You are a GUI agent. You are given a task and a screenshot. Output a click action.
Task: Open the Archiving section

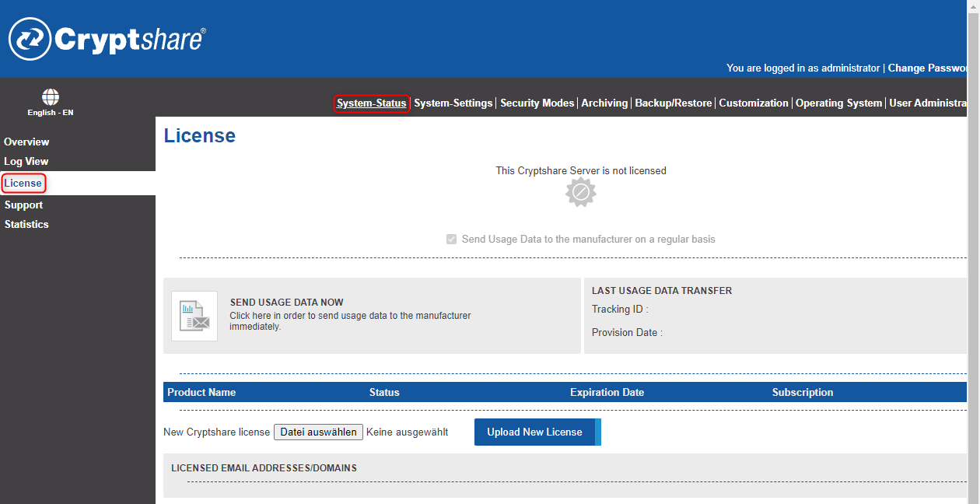coord(604,102)
